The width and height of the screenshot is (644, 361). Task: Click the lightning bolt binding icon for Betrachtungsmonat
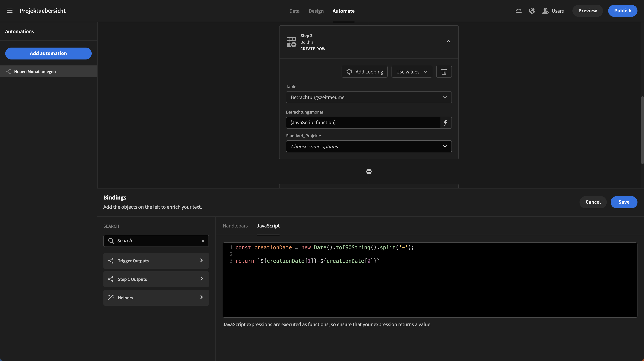446,123
